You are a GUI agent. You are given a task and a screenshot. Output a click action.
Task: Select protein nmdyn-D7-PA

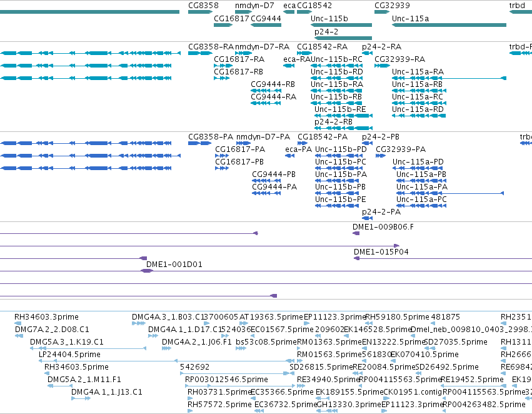pyautogui.click(x=263, y=137)
